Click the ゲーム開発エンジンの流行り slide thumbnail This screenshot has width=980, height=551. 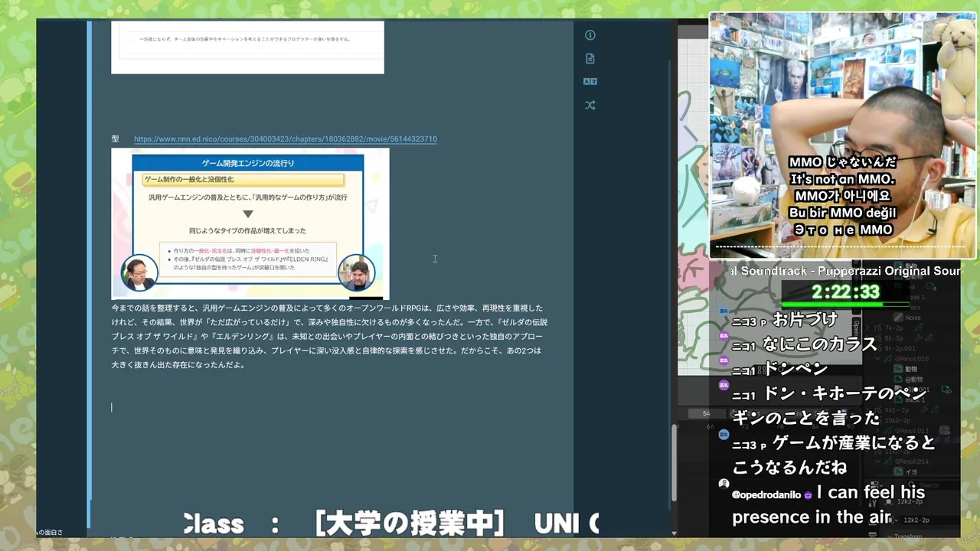click(x=250, y=223)
